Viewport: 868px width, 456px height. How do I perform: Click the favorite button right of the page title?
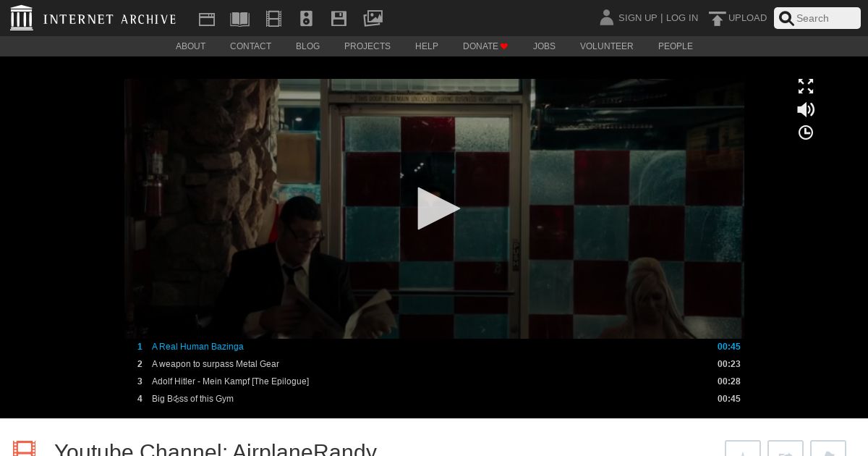tap(743, 449)
